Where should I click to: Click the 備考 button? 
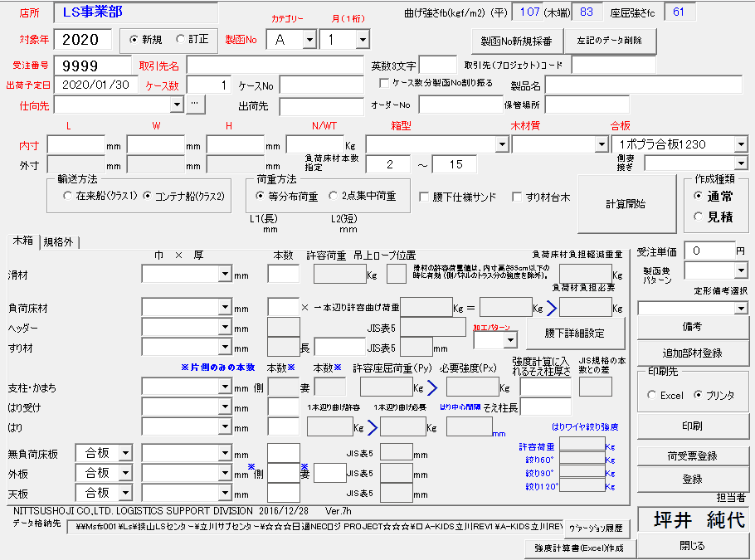[x=693, y=327]
